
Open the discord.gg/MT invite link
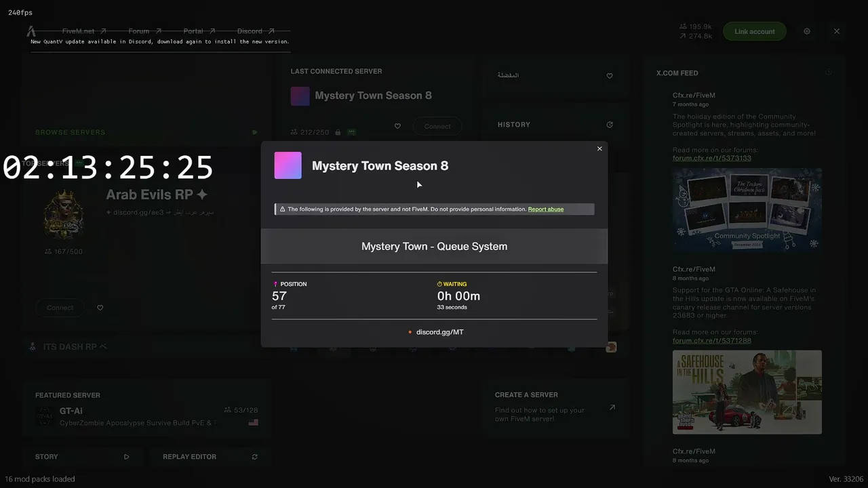tap(439, 332)
